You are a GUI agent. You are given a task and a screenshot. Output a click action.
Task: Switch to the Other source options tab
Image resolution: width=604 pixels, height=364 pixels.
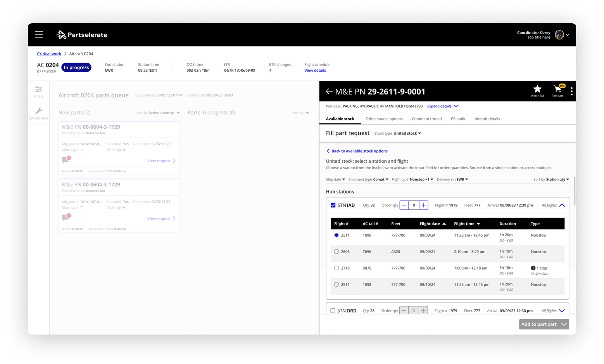click(384, 119)
